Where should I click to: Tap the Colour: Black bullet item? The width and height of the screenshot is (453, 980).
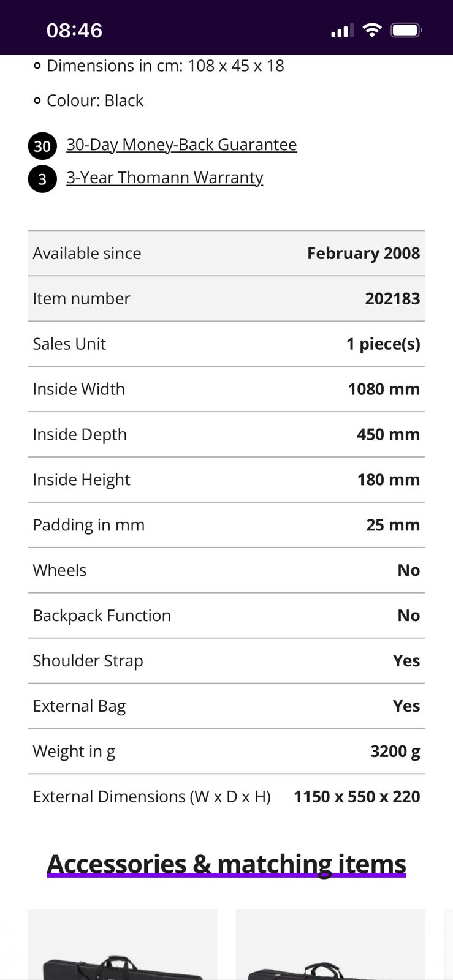pyautogui.click(x=94, y=100)
